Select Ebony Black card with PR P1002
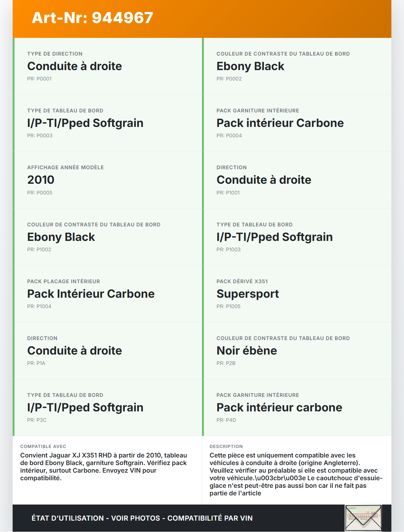404x532 pixels. pos(107,237)
